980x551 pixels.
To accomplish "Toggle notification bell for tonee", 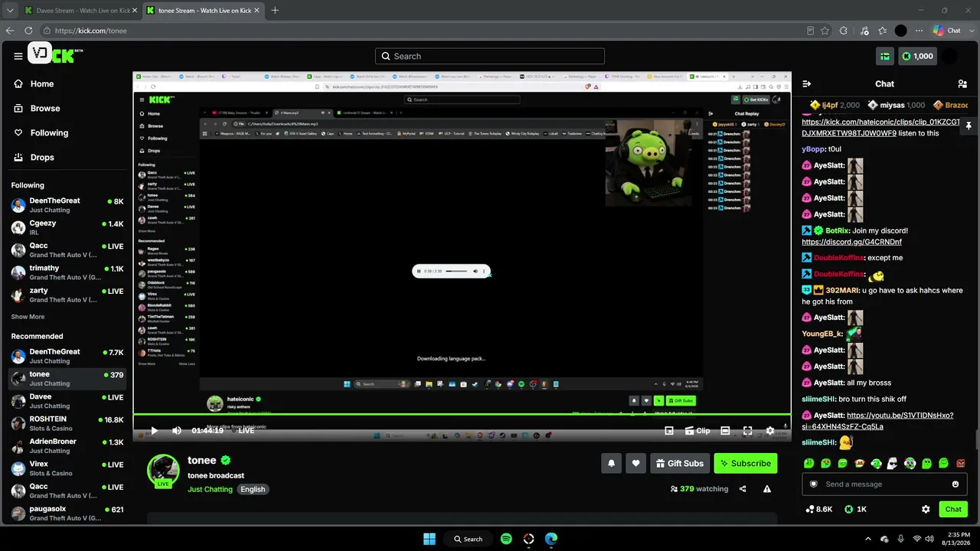I will click(x=611, y=463).
